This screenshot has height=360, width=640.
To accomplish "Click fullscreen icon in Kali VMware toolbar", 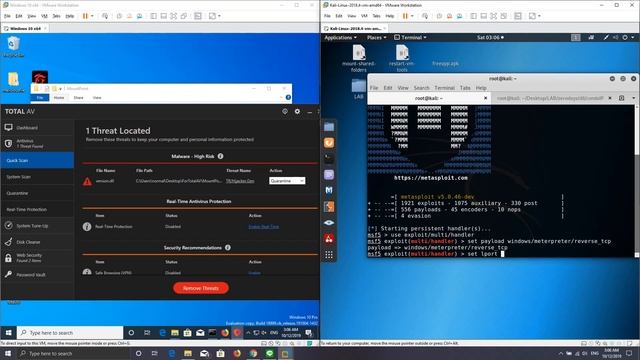I will click(x=493, y=16).
